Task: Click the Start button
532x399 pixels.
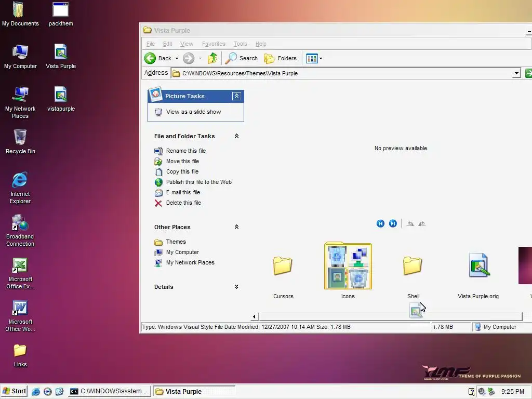Action: [14, 391]
